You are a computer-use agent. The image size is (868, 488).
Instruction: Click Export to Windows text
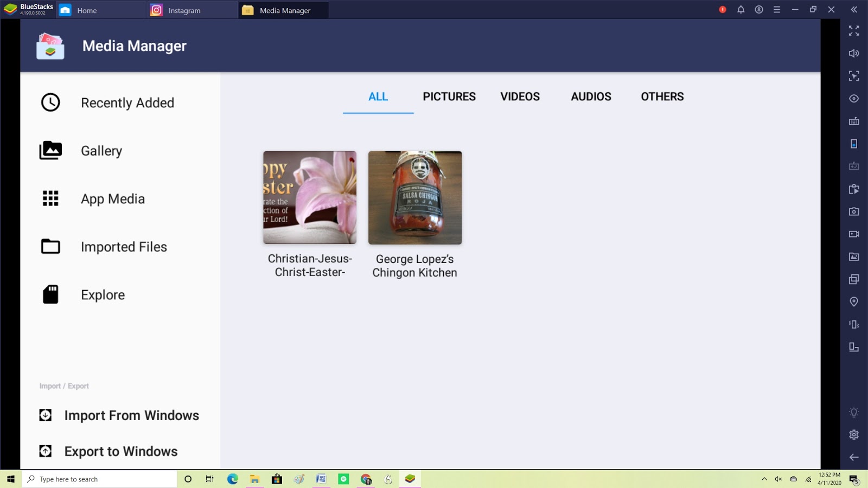(121, 451)
